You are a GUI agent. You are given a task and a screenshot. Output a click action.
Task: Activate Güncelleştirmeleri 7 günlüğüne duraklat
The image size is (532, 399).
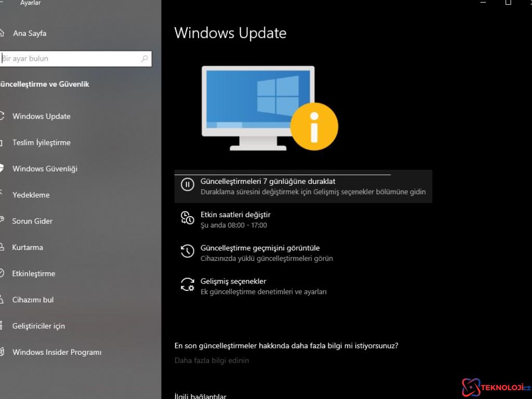tap(268, 181)
